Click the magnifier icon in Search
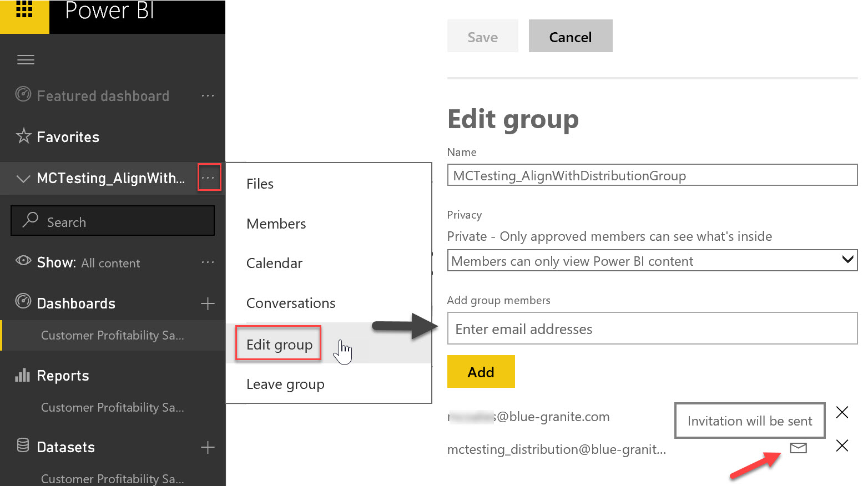Screen dimensions: 868x486 coord(30,220)
